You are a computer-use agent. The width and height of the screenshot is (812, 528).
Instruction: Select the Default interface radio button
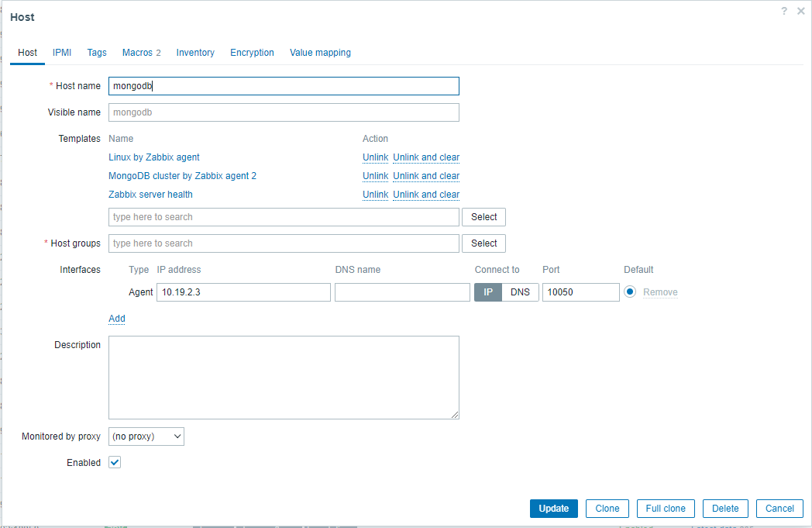click(x=630, y=292)
